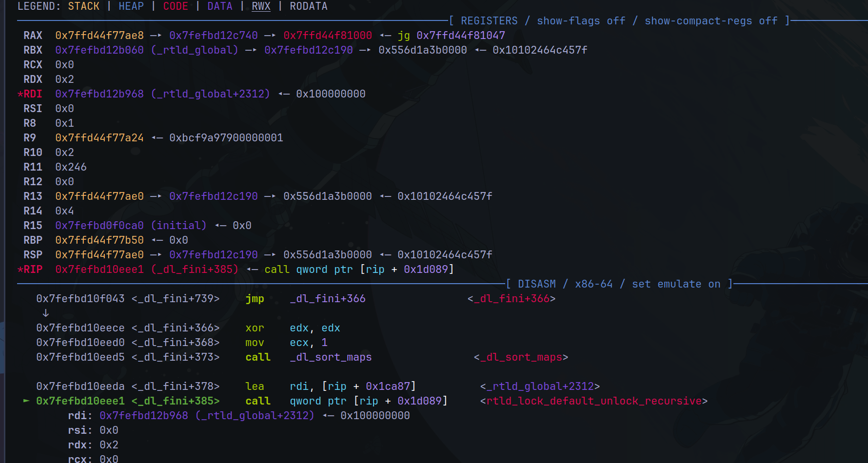The image size is (868, 463).
Task: Click R11 value 0x246
Action: pyautogui.click(x=71, y=167)
